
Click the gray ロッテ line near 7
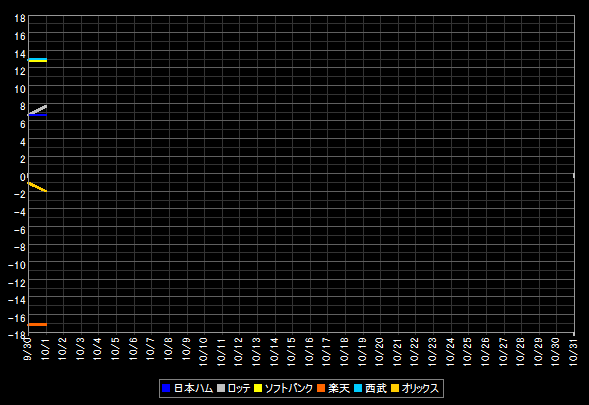(39, 109)
